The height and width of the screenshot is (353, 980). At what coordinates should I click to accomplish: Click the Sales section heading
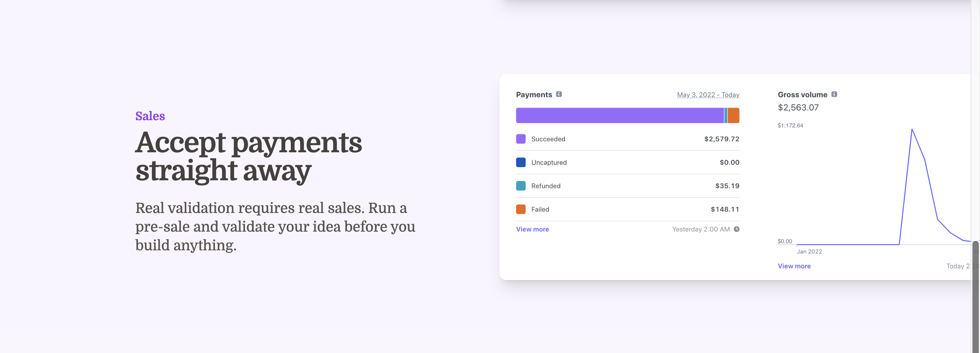150,116
